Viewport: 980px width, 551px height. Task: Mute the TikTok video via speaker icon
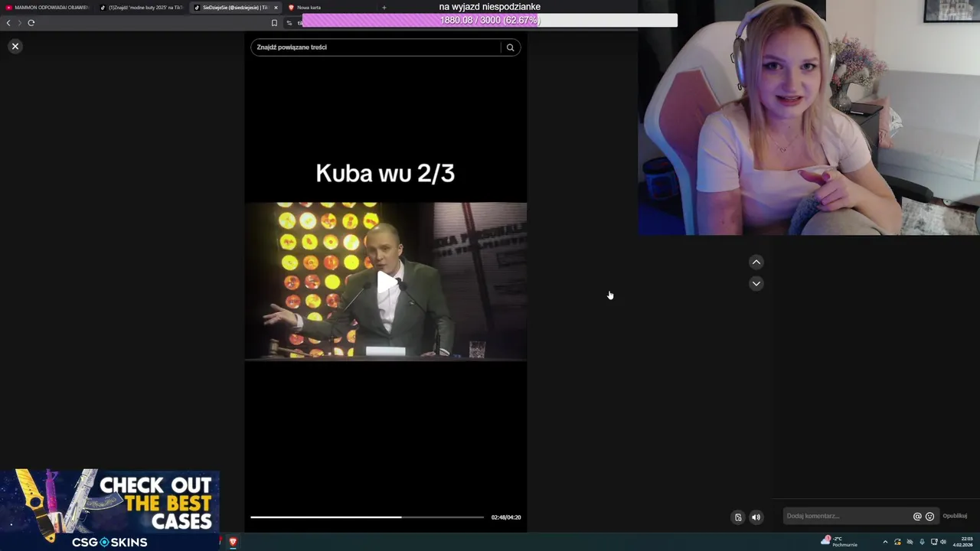click(x=756, y=517)
